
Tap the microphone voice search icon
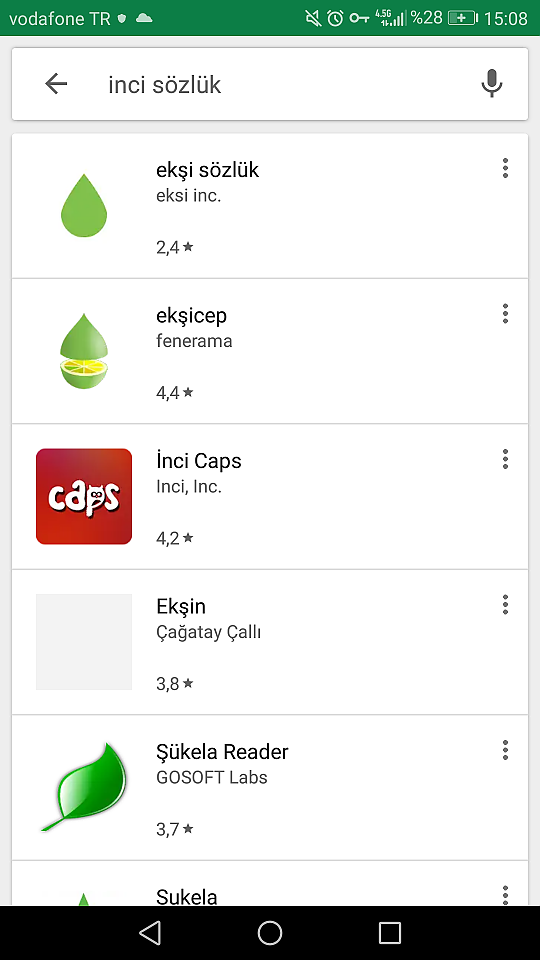[492, 84]
